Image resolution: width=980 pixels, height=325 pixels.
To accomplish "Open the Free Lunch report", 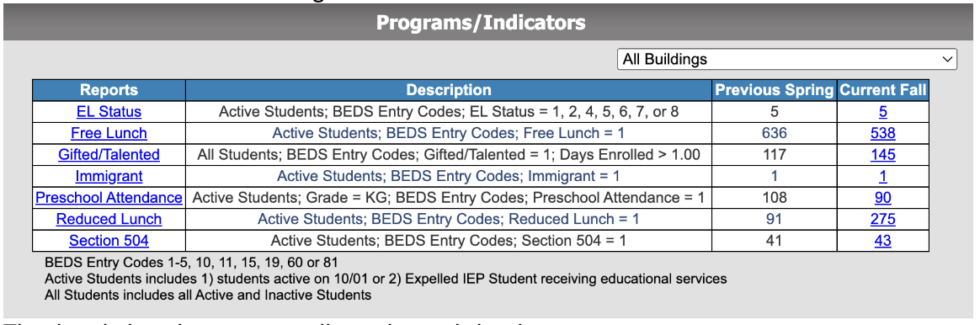I will point(109,133).
